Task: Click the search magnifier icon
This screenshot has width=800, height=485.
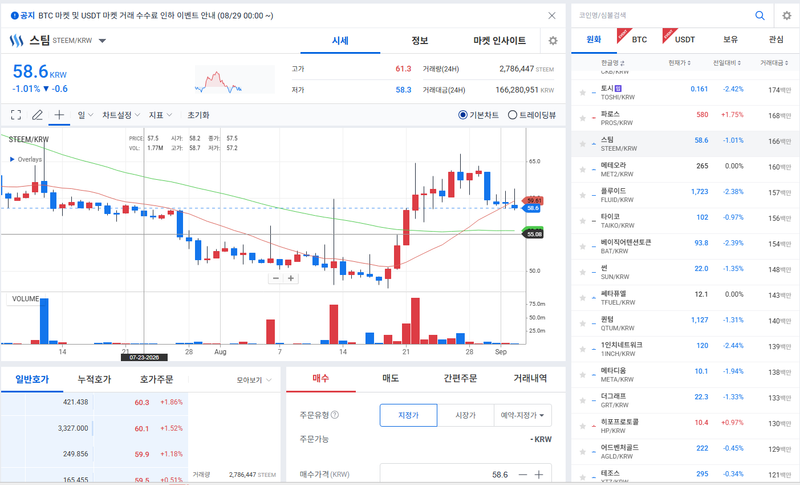Action: coord(760,15)
